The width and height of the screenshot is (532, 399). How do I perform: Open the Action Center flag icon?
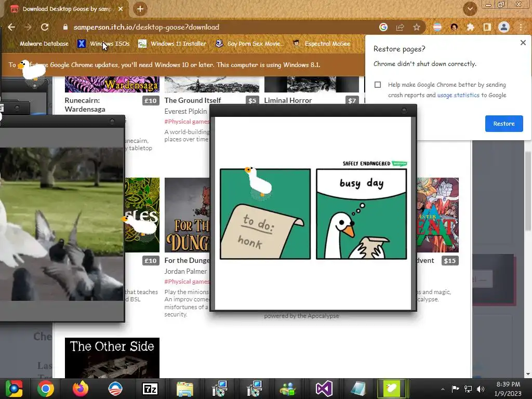coord(455,389)
